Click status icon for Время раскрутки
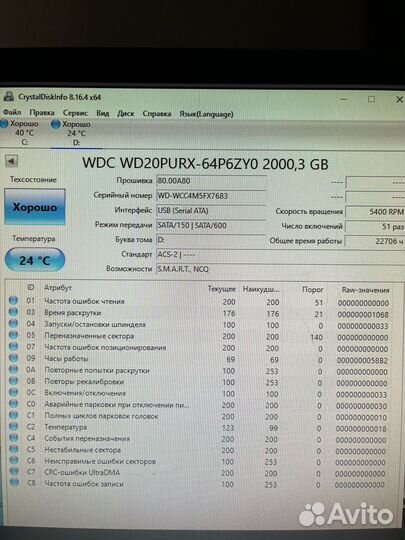This screenshot has height=540, width=405. click(13, 312)
